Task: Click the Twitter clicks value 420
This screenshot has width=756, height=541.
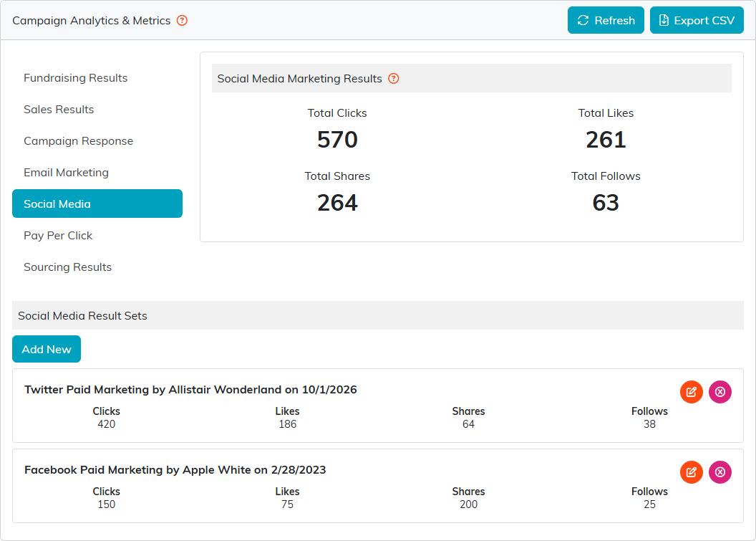Action: tap(107, 424)
